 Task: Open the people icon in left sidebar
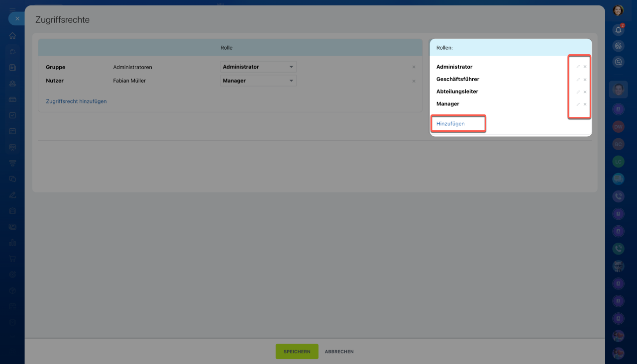coord(12,84)
